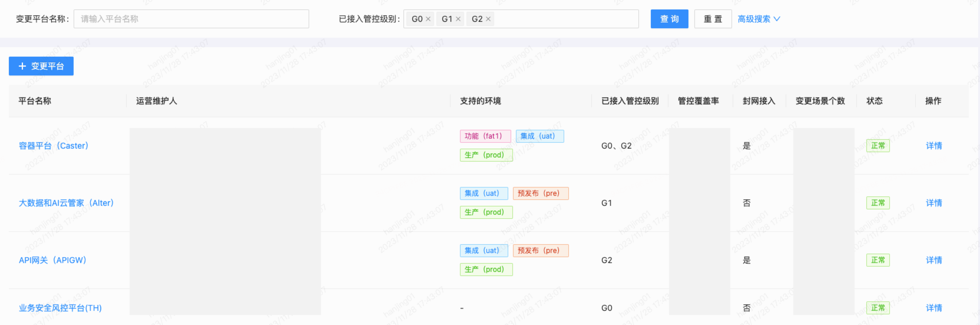Image resolution: width=980 pixels, height=325 pixels.
Task: Click the 管控覆盖率 column header
Action: point(698,101)
